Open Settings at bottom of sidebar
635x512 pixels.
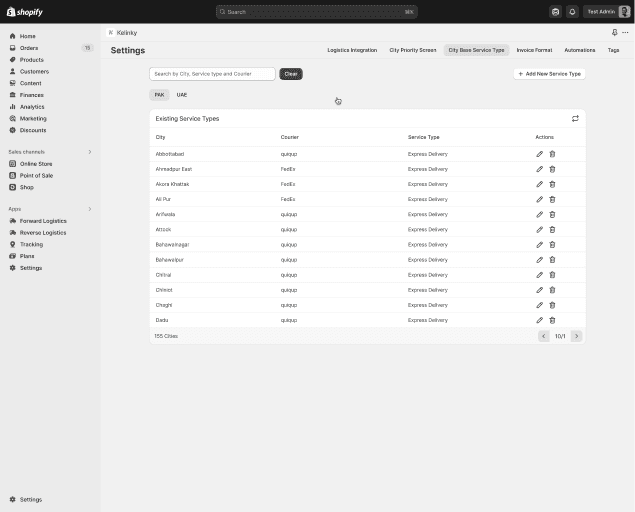31,499
